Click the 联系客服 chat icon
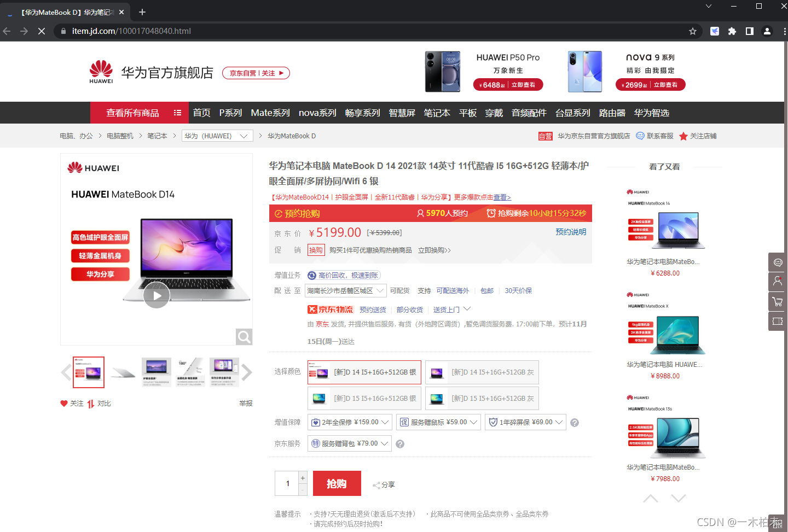 640,136
